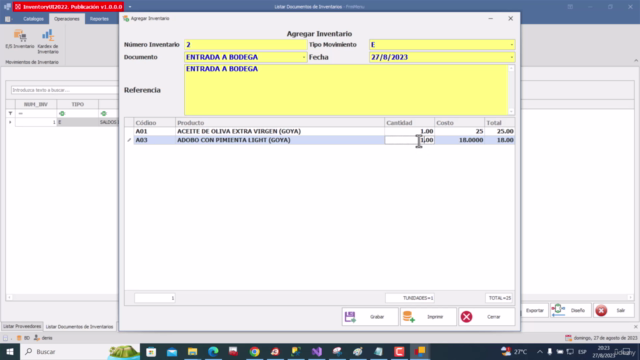Click the Código column header
Image resolution: width=640 pixels, height=360 pixels.
[155, 122]
